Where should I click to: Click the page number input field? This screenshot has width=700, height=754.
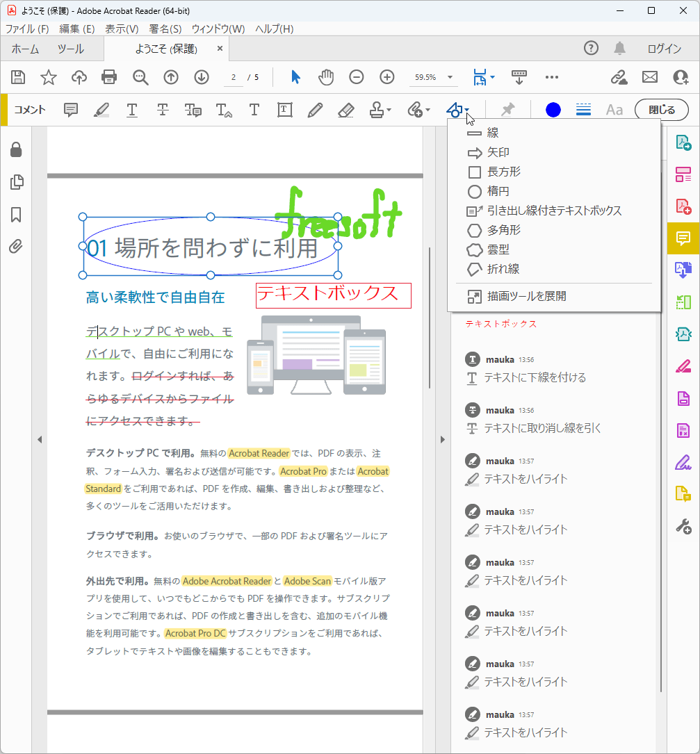pos(234,77)
